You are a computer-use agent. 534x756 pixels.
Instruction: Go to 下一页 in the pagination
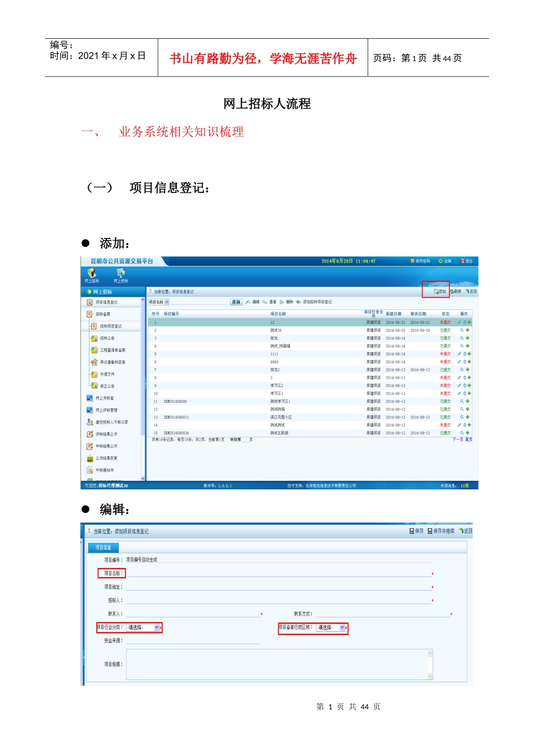pos(458,439)
